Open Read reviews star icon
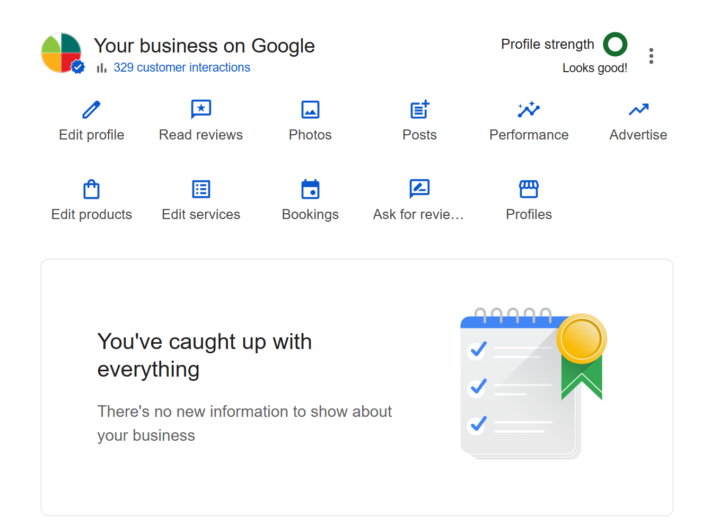720x532 pixels. [x=201, y=109]
